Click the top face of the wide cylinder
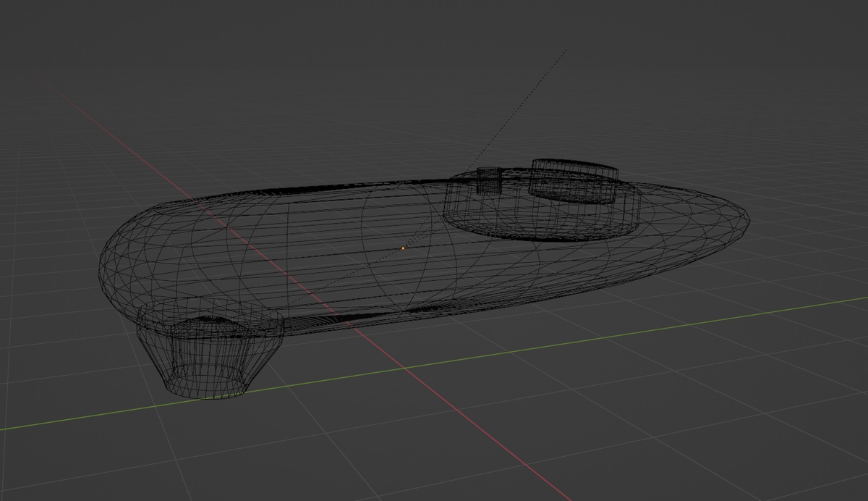 click(575, 167)
